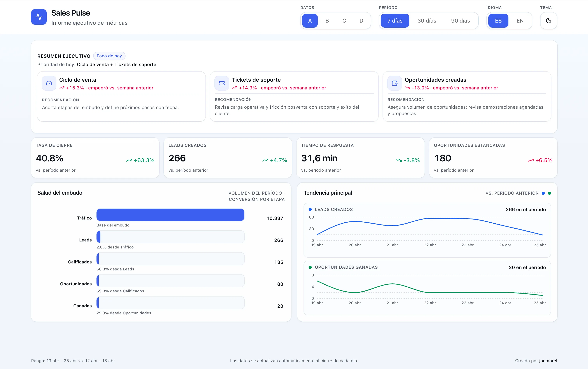Click 'Salud del embudo' panel heading

[x=60, y=193]
